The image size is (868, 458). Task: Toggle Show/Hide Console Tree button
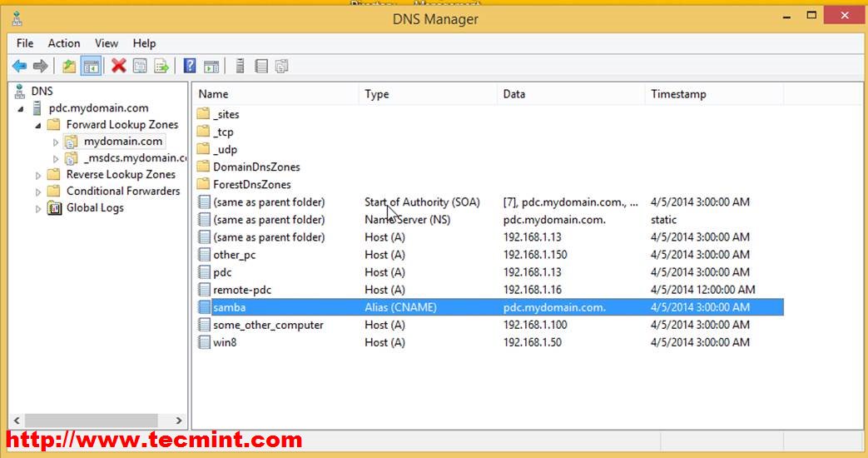(x=91, y=67)
